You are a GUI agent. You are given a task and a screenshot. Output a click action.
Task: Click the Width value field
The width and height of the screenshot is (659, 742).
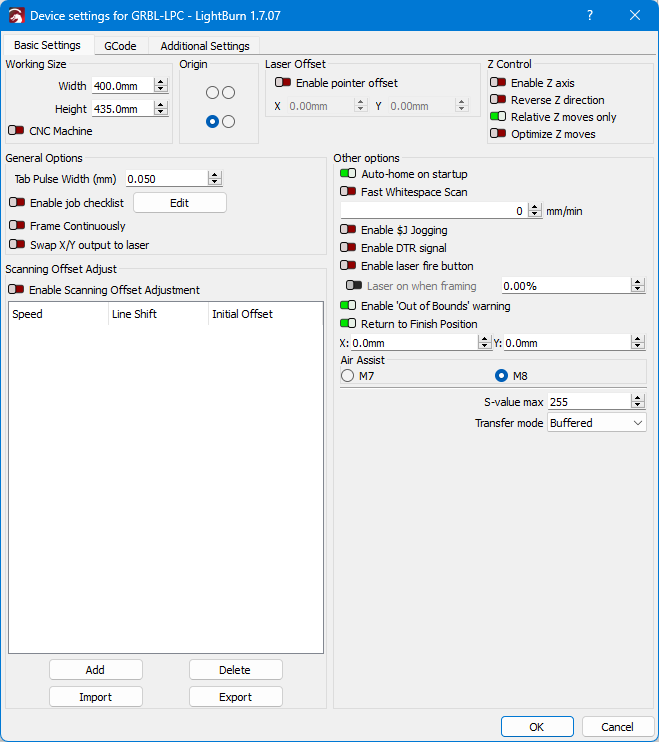(123, 86)
